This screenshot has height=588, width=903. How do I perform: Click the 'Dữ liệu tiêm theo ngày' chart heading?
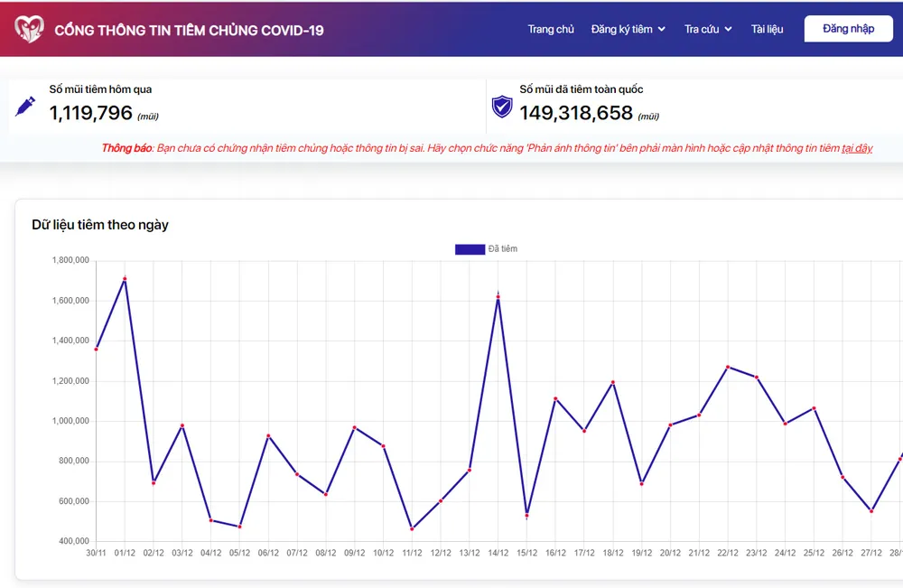coord(100,225)
